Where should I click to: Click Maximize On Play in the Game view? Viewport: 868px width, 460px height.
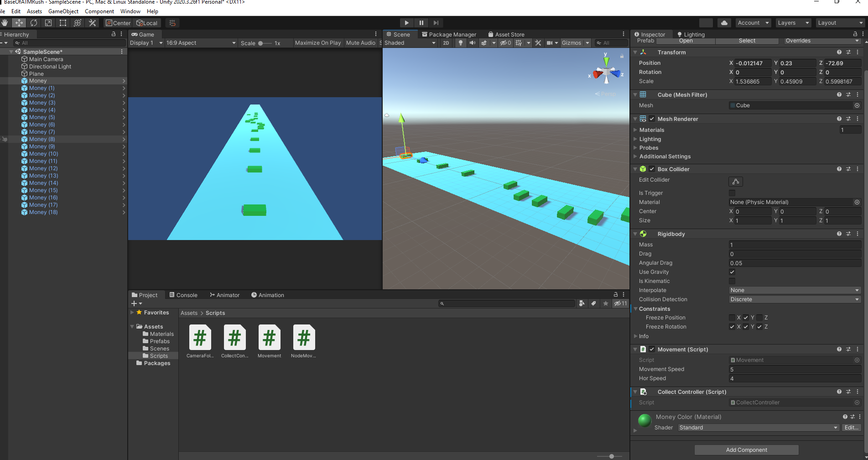(317, 42)
